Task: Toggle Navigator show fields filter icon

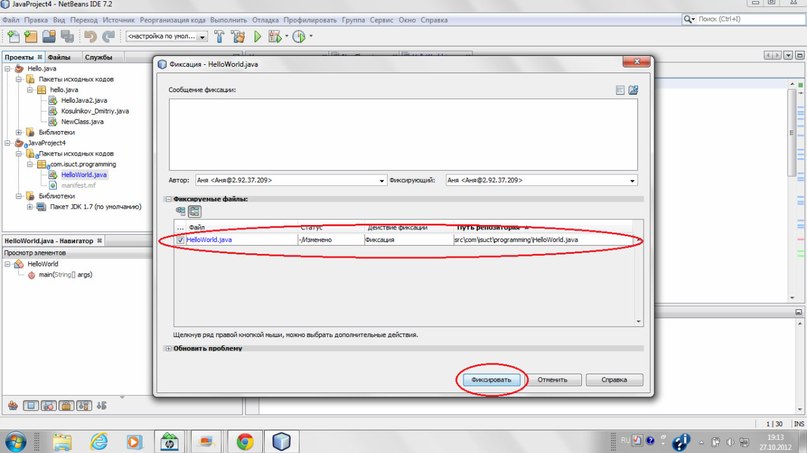Action: (x=31, y=406)
